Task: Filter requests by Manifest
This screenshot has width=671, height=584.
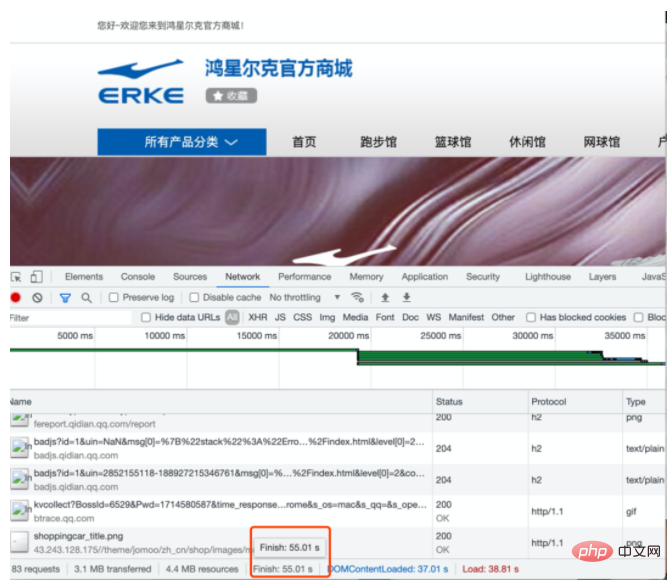Action: 466,317
